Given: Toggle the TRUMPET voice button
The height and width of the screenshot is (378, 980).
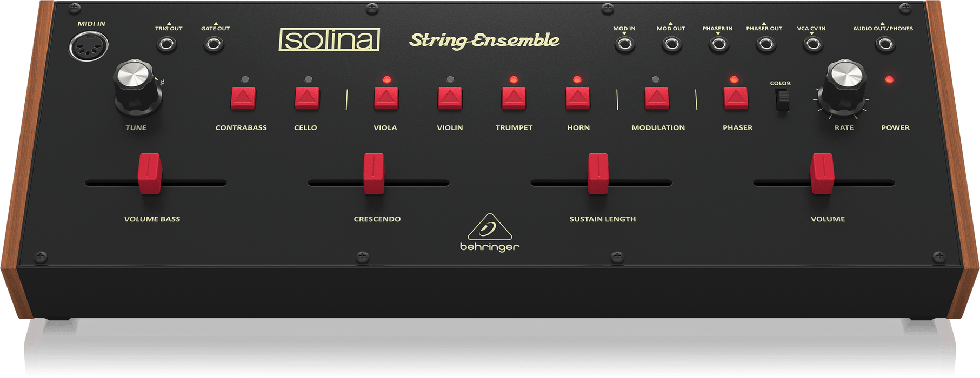Looking at the screenshot, I should [x=514, y=98].
